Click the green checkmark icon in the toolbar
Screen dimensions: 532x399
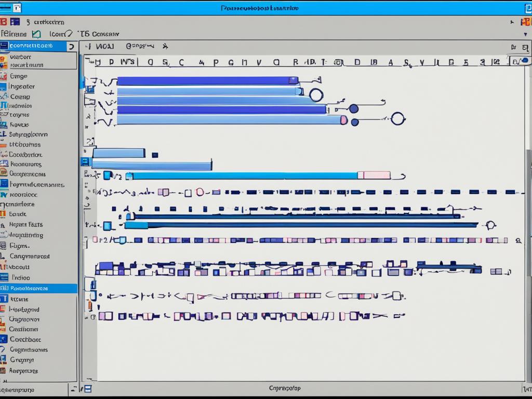(36, 34)
